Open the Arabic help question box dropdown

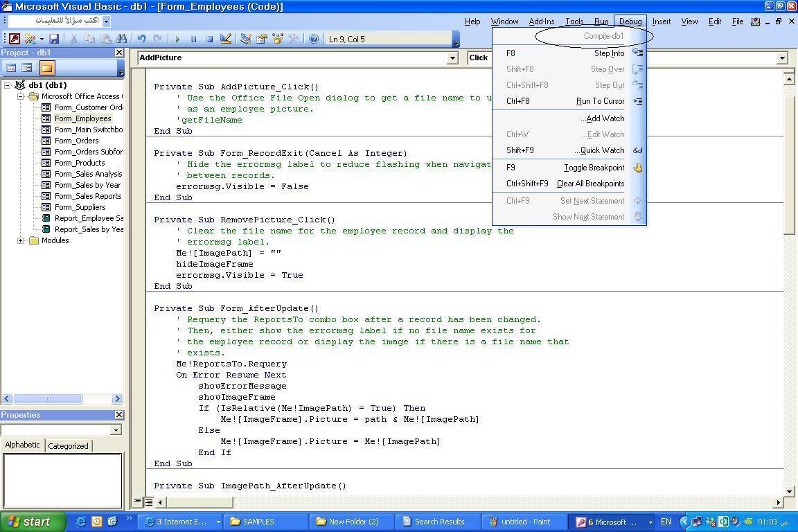tap(107, 21)
